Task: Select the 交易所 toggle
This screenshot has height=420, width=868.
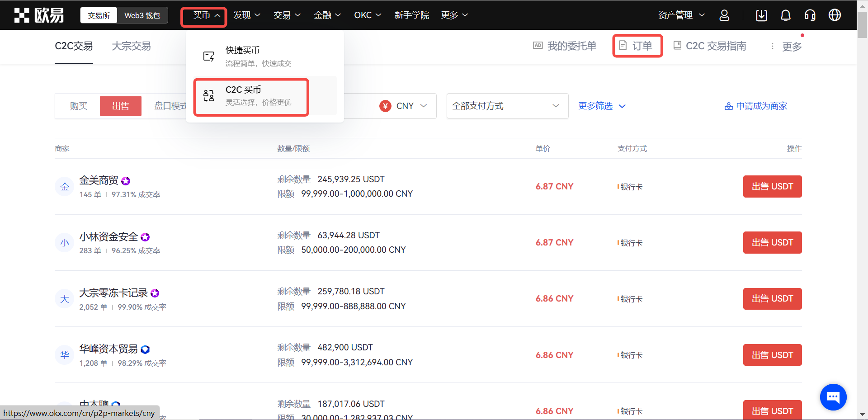Action: pyautogui.click(x=99, y=15)
